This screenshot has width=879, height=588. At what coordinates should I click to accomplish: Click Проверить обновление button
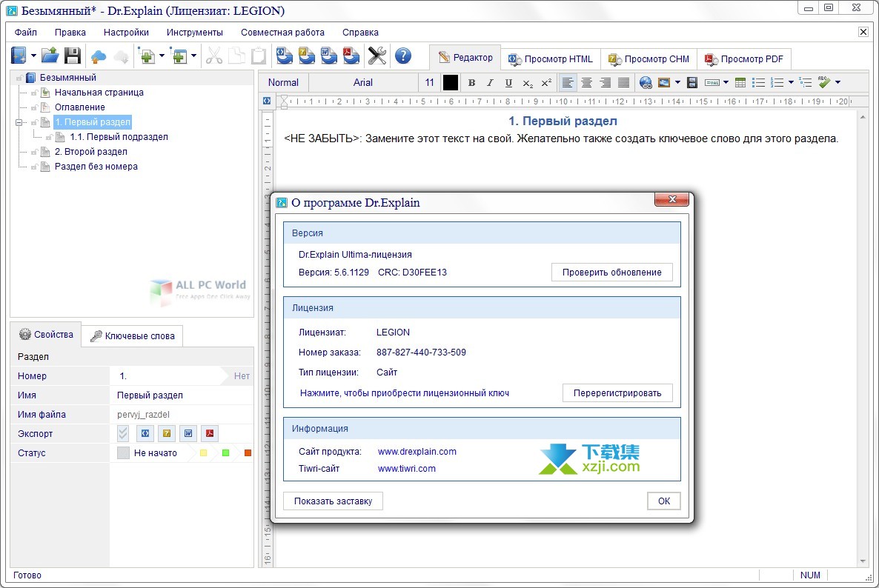611,273
